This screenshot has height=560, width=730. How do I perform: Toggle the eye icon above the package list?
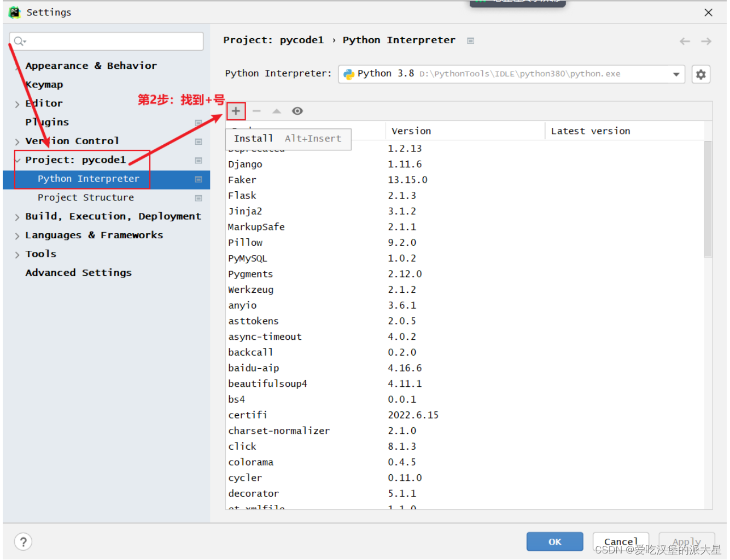pos(297,111)
